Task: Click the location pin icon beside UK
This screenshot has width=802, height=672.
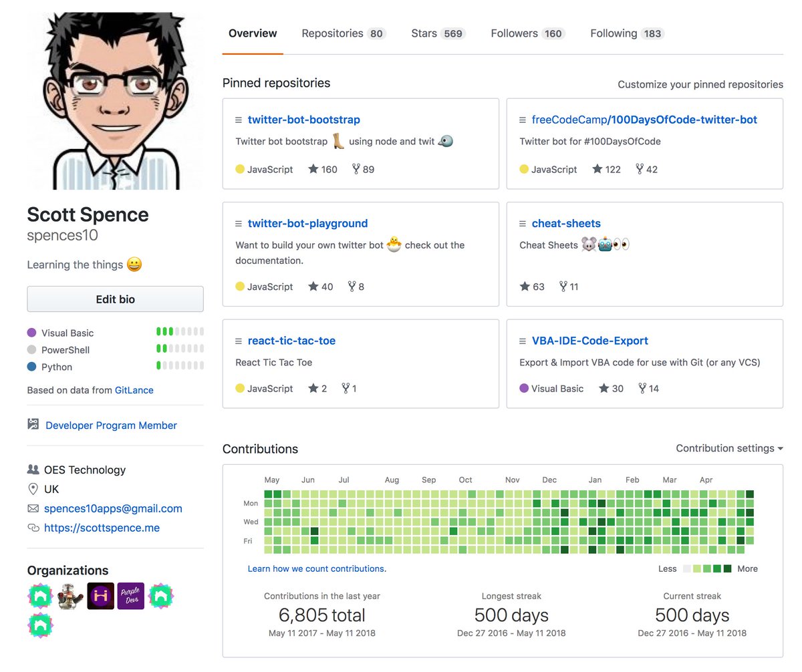Action: pos(32,489)
